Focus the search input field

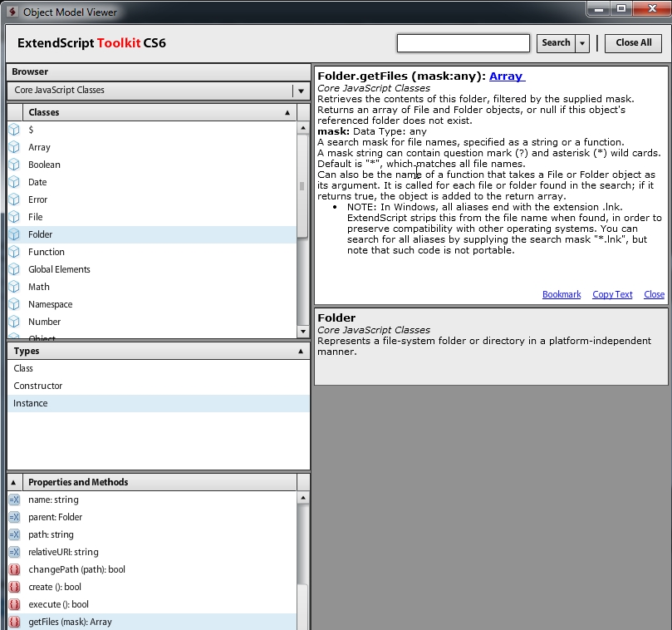click(x=464, y=43)
